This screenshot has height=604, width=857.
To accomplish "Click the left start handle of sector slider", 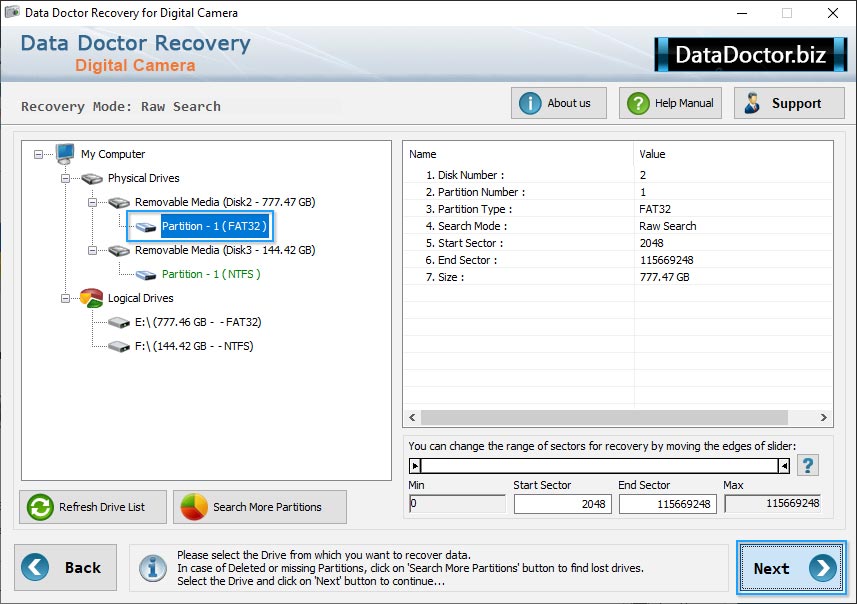I will [415, 466].
